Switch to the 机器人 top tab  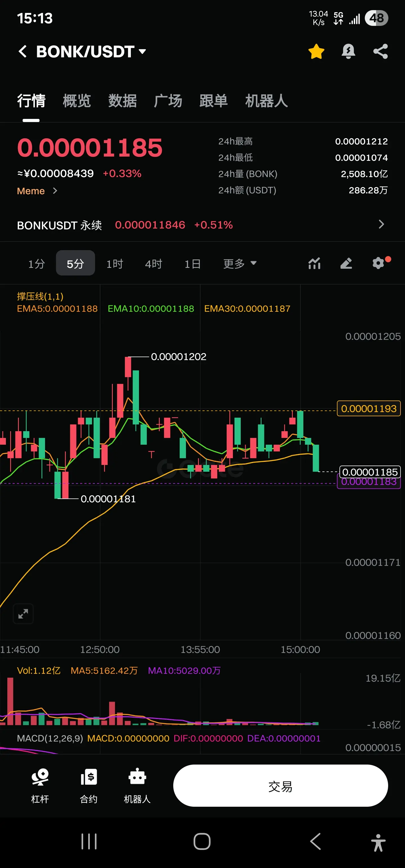[266, 101]
